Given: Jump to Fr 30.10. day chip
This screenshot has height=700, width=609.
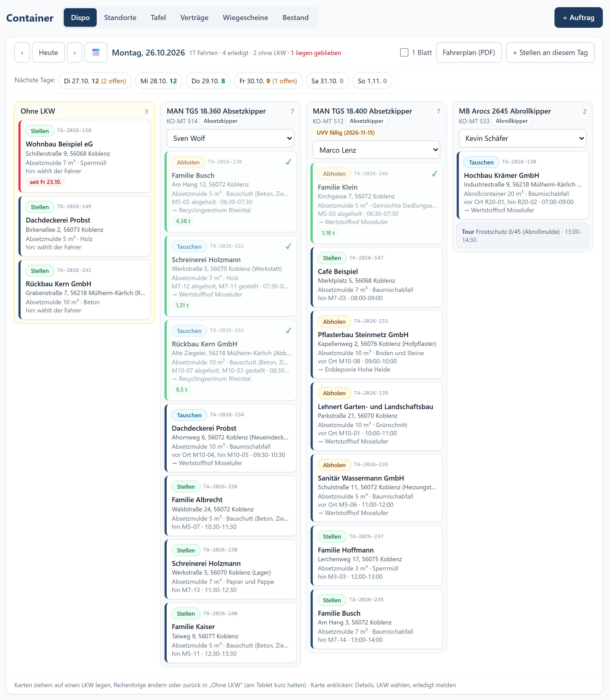Looking at the screenshot, I should [x=268, y=81].
